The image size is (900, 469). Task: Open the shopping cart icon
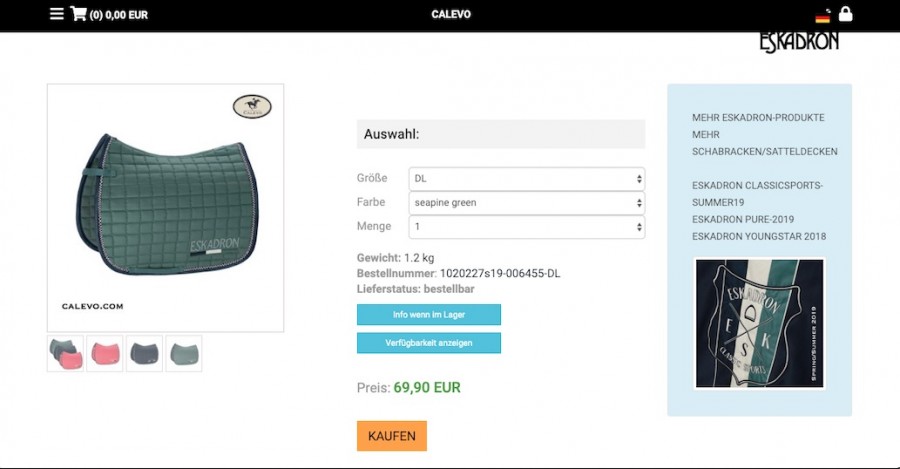tap(78, 14)
